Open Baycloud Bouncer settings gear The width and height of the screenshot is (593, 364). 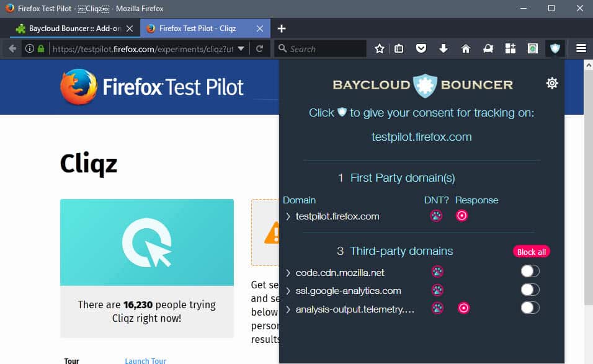552,83
